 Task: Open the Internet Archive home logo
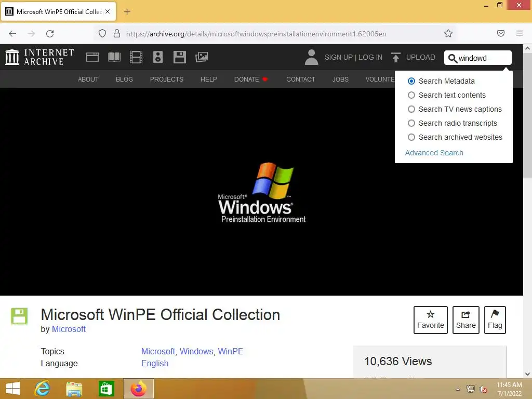click(39, 57)
